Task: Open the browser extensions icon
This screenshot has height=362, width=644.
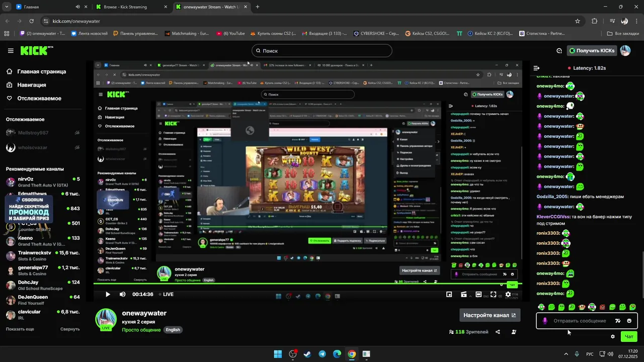Action: coord(595,21)
